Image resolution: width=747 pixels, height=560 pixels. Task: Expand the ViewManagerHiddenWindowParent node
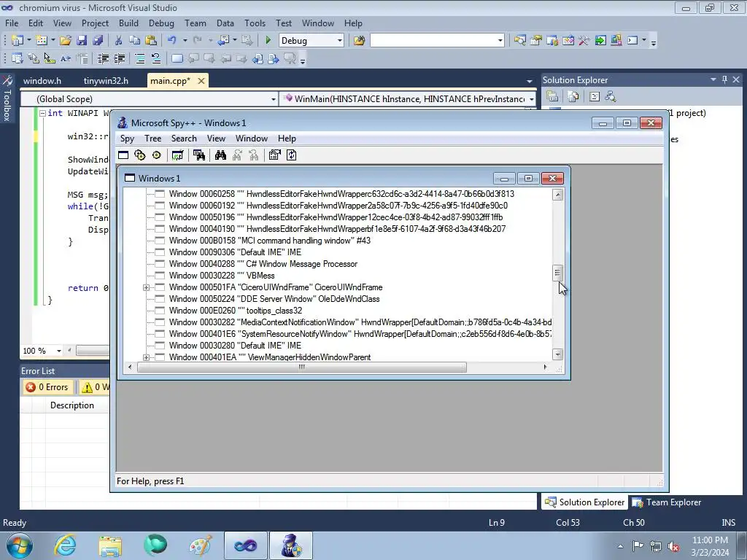(146, 357)
